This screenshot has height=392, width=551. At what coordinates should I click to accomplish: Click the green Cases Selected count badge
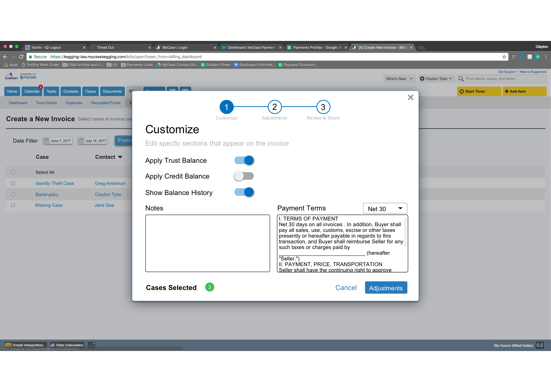click(210, 287)
